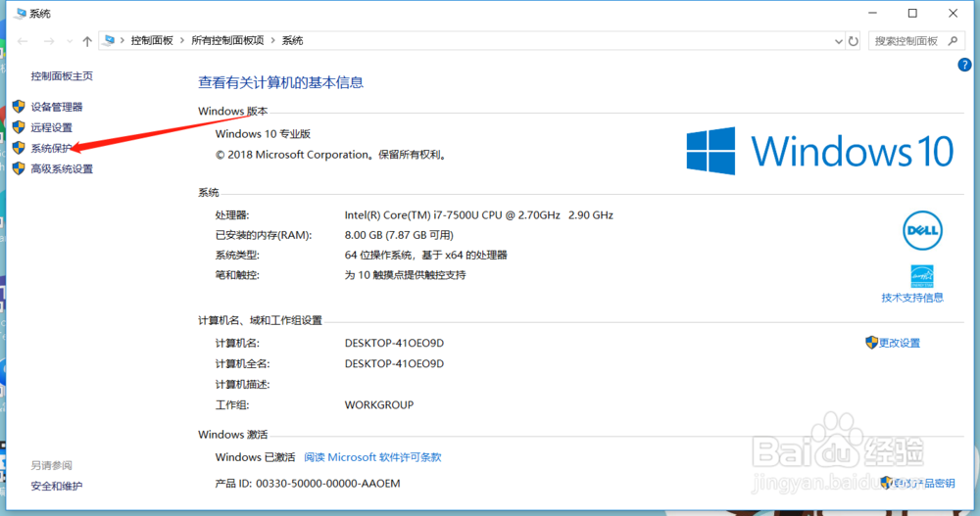Select processor value Intel Core i7-7500U
The height and width of the screenshot is (516, 980).
[479, 214]
